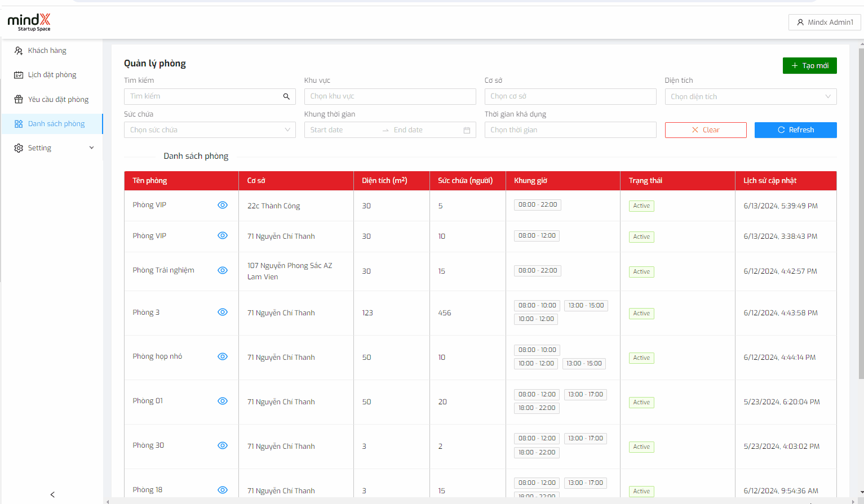View details of Phòng Trải nghiệm
Image resolution: width=864 pixels, height=504 pixels.
pos(223,270)
